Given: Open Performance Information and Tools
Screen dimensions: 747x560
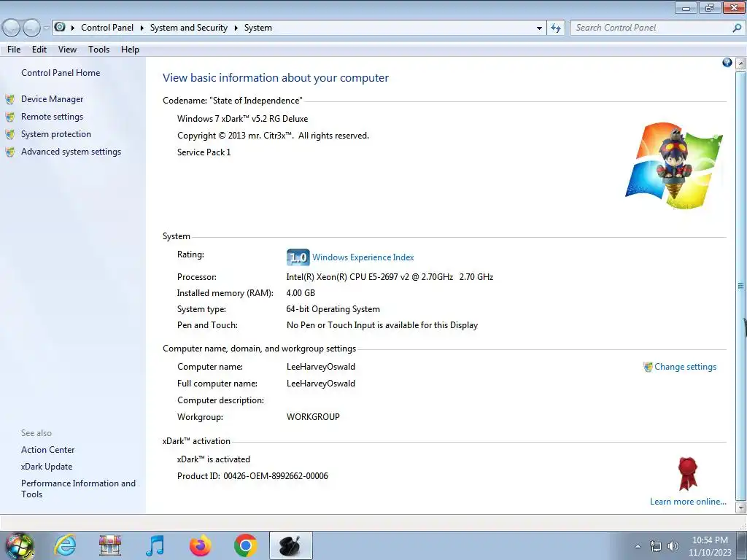Looking at the screenshot, I should [78, 489].
